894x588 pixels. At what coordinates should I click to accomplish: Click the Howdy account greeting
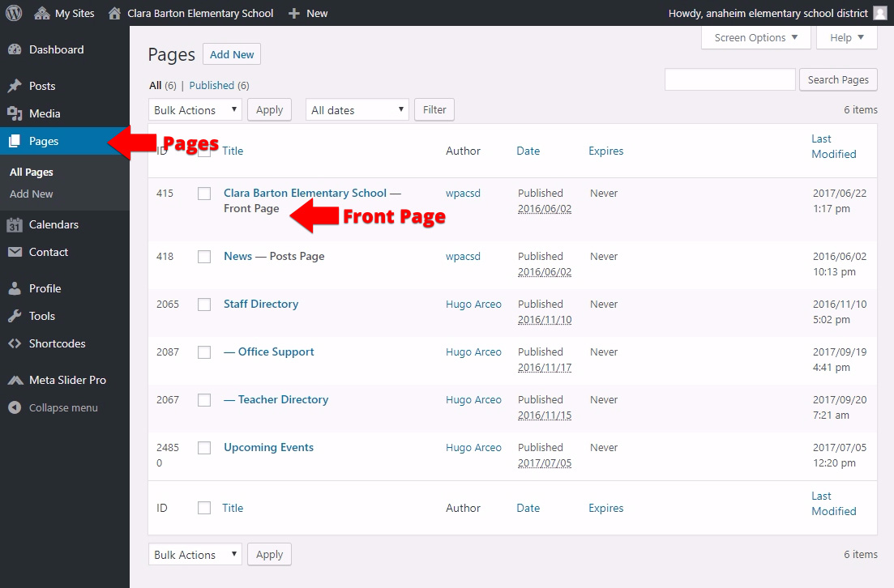coord(768,13)
